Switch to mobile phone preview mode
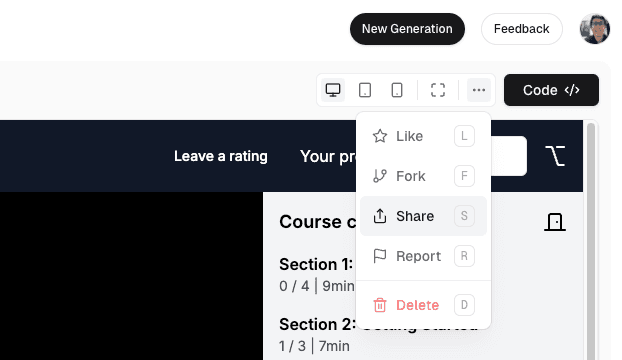Viewport: 622px width, 360px height. tap(397, 90)
